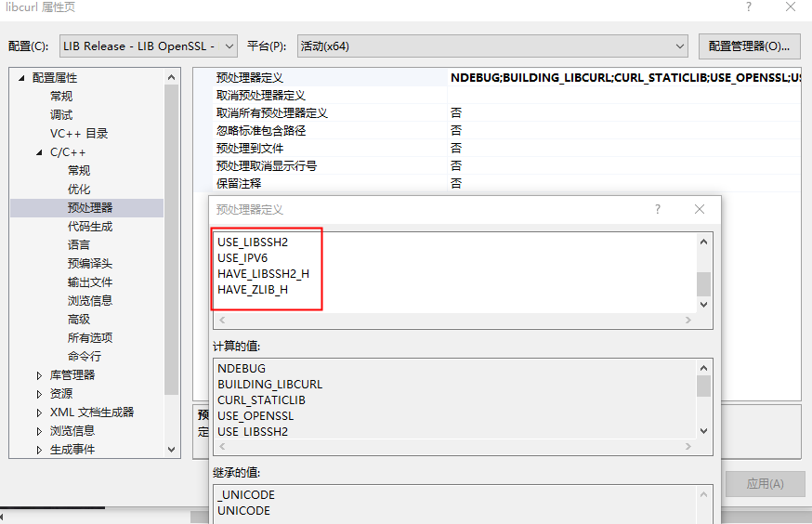Expand the 生成事件 tree node
Screen dimensions: 812x524
(39, 450)
